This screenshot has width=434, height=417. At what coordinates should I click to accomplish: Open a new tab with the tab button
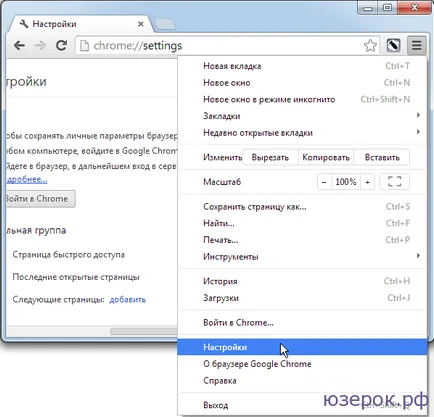165,24
